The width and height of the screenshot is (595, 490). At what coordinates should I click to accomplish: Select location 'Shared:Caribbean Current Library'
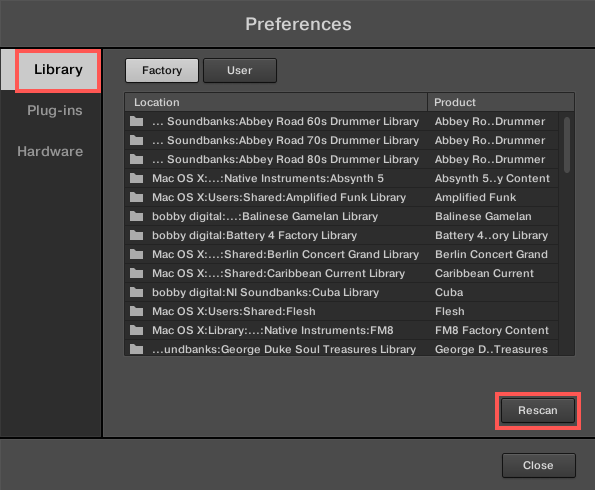[x=279, y=273]
